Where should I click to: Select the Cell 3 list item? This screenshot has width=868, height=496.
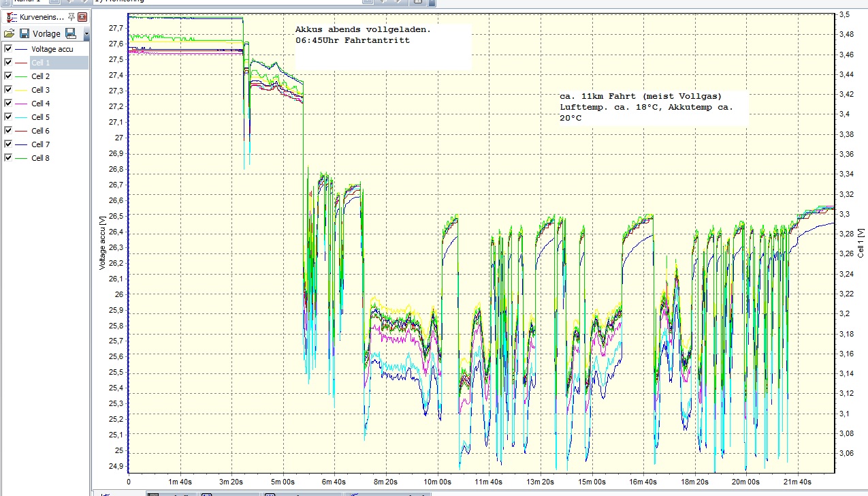(x=41, y=90)
